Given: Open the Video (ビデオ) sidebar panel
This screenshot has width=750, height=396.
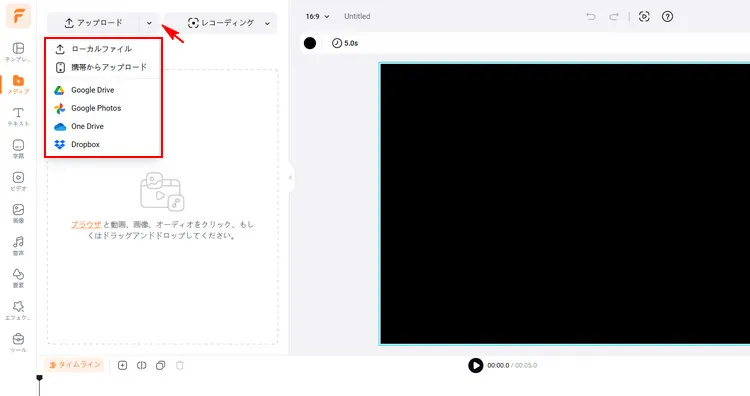Looking at the screenshot, I should pos(18,181).
